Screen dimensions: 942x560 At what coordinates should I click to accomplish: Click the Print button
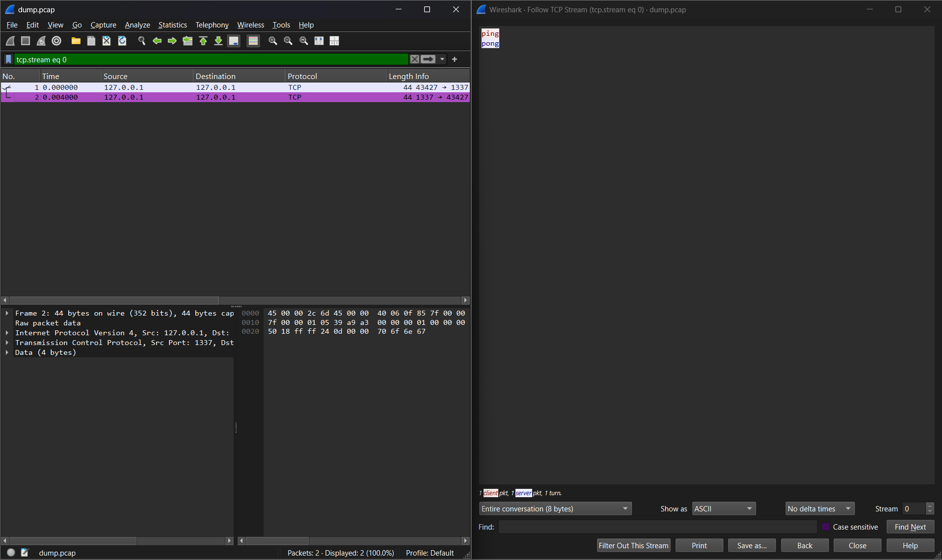pos(699,546)
